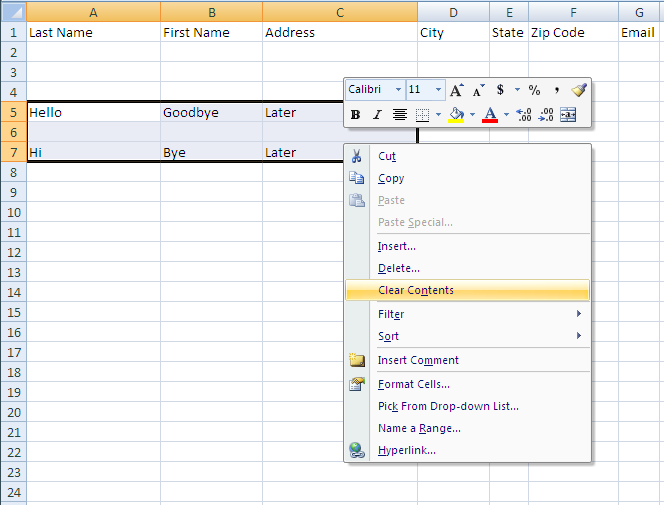Expand the Filter submenu
Viewport: 664px width, 505px height.
pyautogui.click(x=468, y=314)
